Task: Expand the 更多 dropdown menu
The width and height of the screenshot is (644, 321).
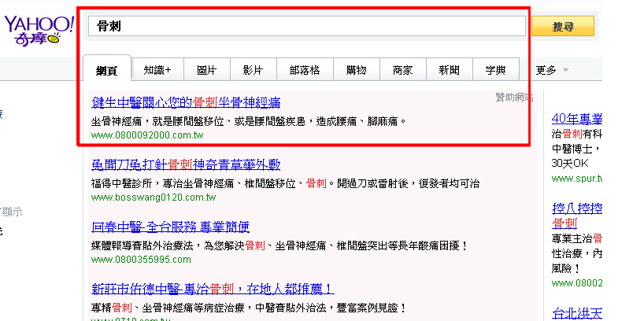Action: (x=552, y=70)
